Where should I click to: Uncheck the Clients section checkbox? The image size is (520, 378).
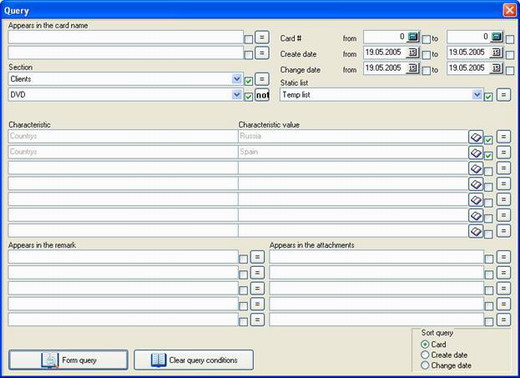248,81
